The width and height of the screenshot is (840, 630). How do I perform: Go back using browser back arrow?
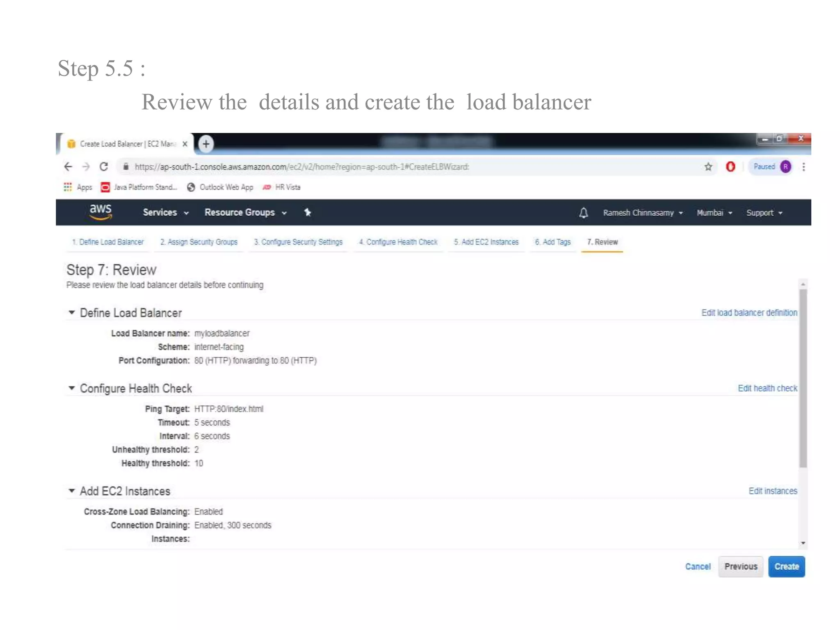click(x=68, y=167)
